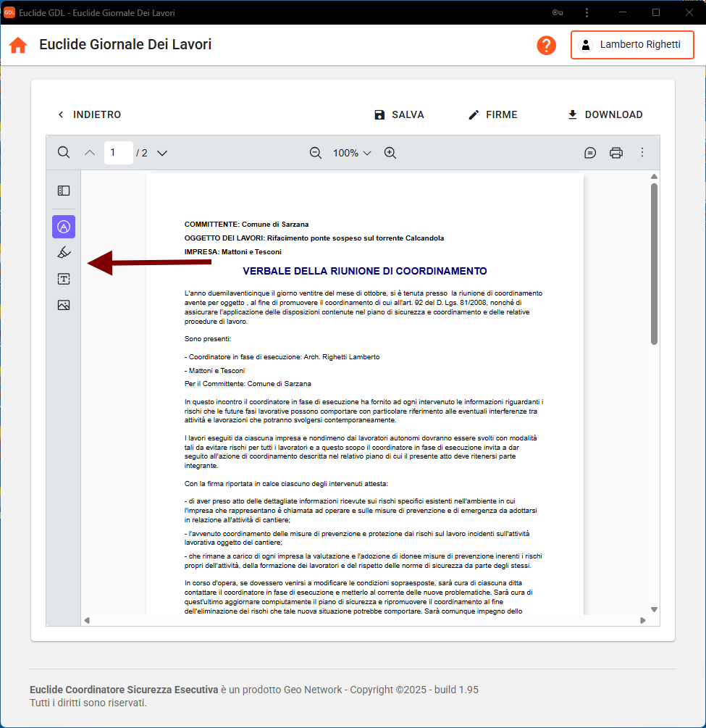The height and width of the screenshot is (728, 706).
Task: Select the text box tool
Action: coord(64,279)
